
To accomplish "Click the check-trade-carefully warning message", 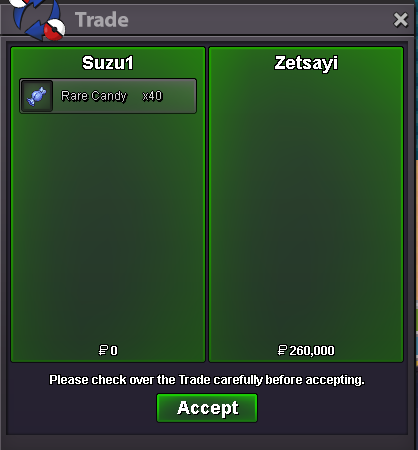I will (x=207, y=380).
